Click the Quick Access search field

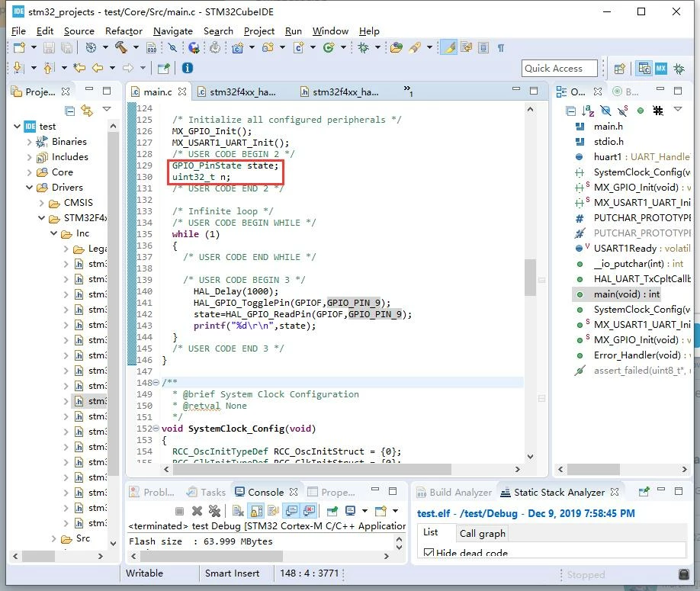(x=560, y=69)
